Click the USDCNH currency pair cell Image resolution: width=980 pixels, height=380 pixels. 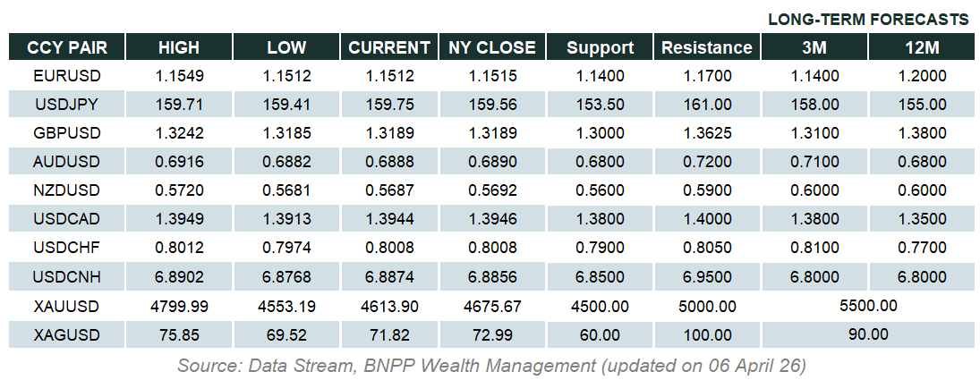[x=65, y=277]
